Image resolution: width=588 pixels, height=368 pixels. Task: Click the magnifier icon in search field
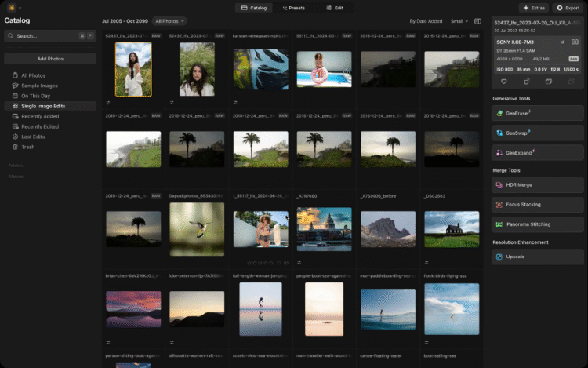point(10,36)
